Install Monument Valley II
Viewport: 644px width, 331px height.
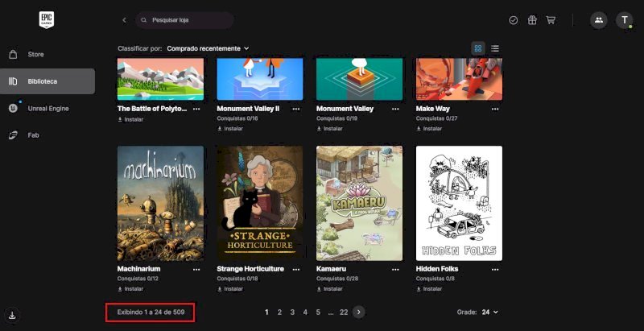pyautogui.click(x=230, y=129)
